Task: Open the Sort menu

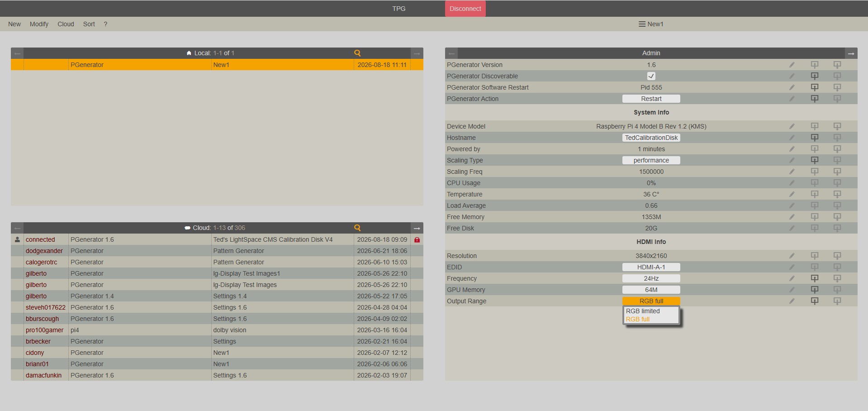Action: pos(89,24)
